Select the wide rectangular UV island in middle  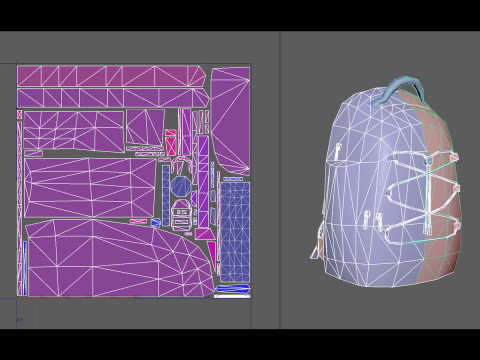pyautogui.click(x=90, y=188)
